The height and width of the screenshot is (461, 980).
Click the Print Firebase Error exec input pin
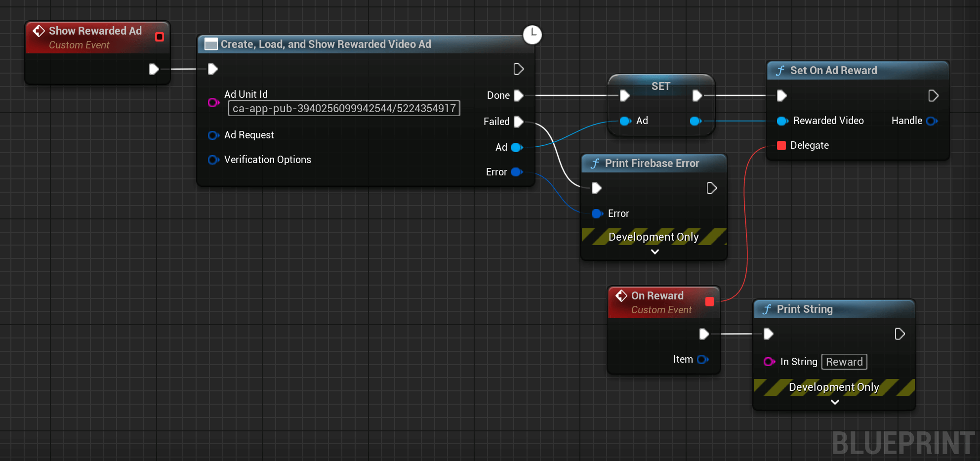point(596,188)
